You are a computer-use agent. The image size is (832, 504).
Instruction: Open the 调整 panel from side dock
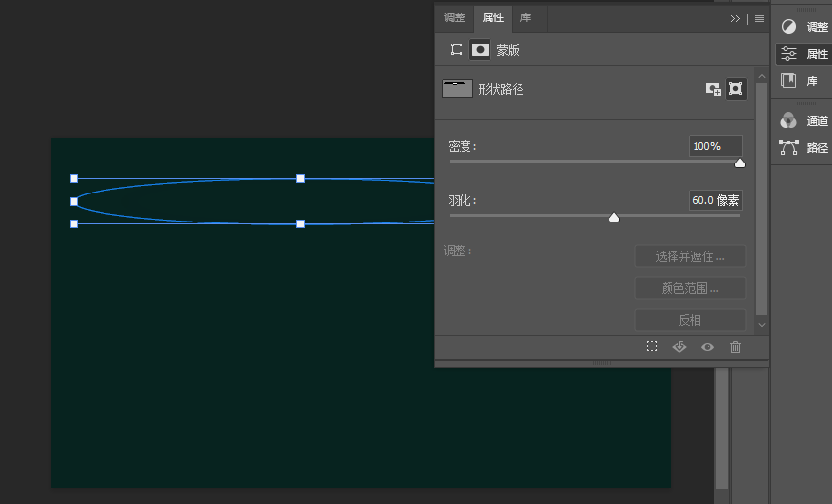[x=802, y=27]
